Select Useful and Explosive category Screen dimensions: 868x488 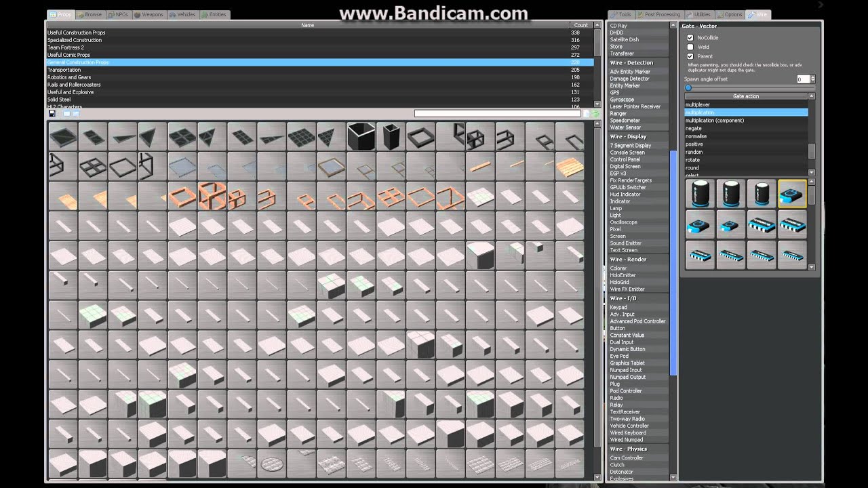319,92
